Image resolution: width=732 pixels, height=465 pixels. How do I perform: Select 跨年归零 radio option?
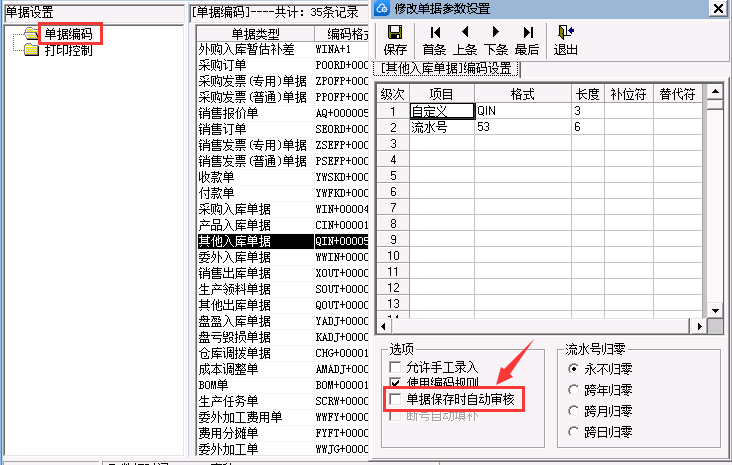[x=573, y=390]
